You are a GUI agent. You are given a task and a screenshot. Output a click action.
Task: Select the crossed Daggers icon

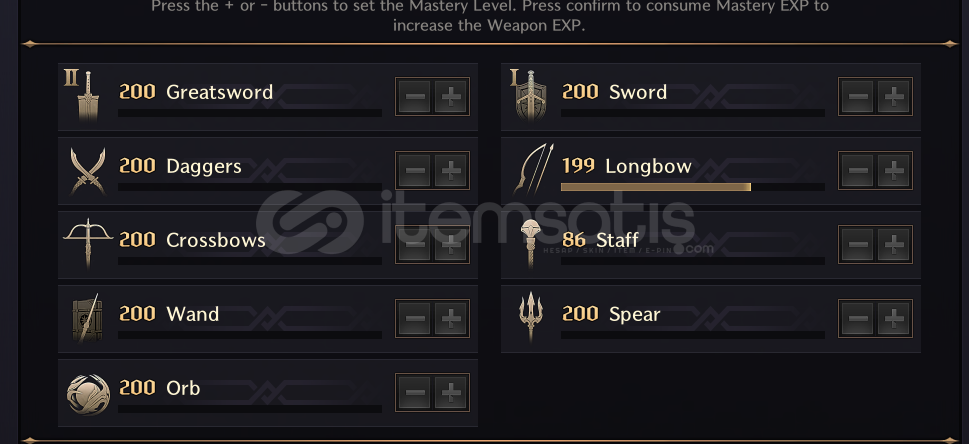[x=88, y=171]
